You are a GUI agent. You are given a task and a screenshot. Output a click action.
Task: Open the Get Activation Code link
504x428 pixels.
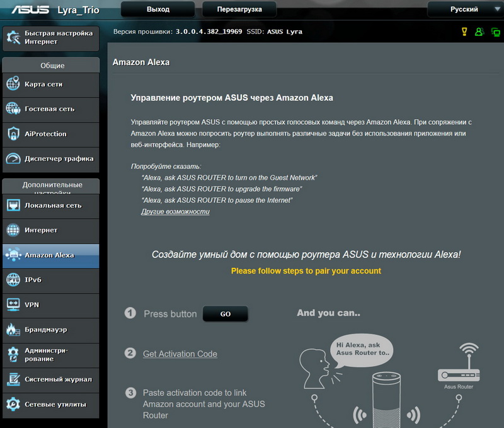tap(180, 354)
